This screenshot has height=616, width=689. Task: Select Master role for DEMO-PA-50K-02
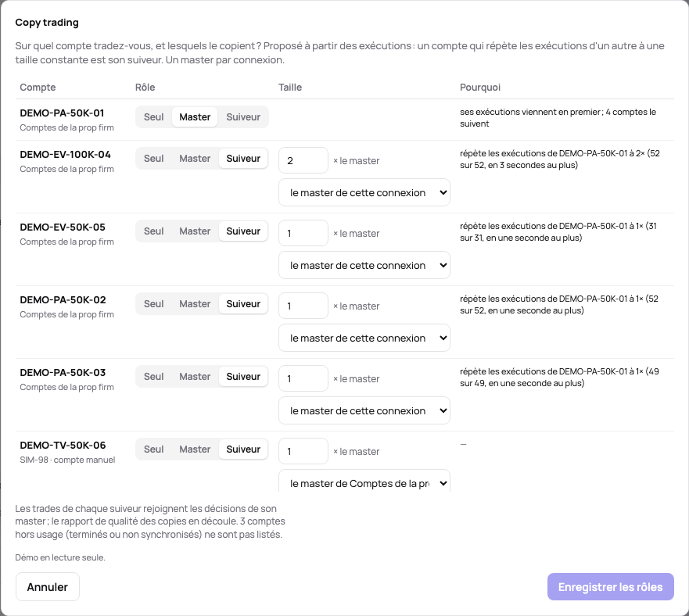(x=195, y=303)
